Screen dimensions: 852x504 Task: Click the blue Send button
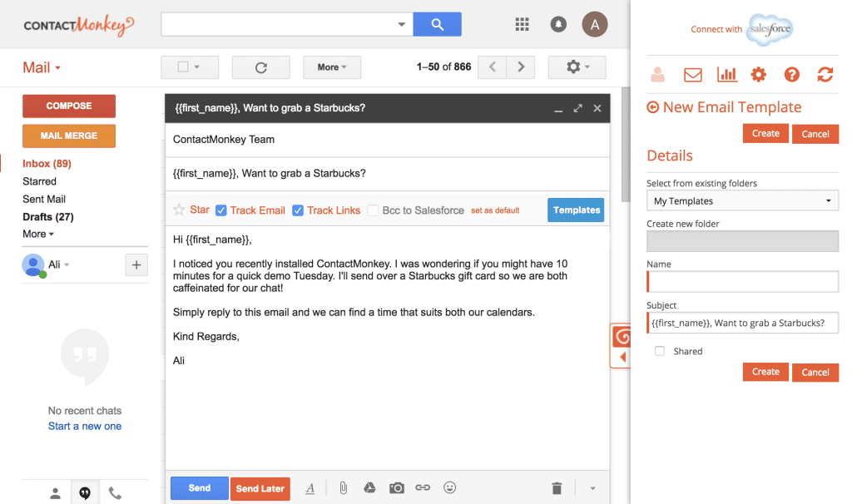point(200,488)
